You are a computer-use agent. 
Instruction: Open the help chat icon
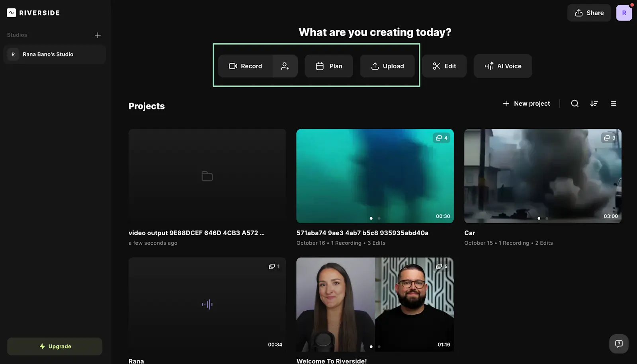click(x=619, y=344)
